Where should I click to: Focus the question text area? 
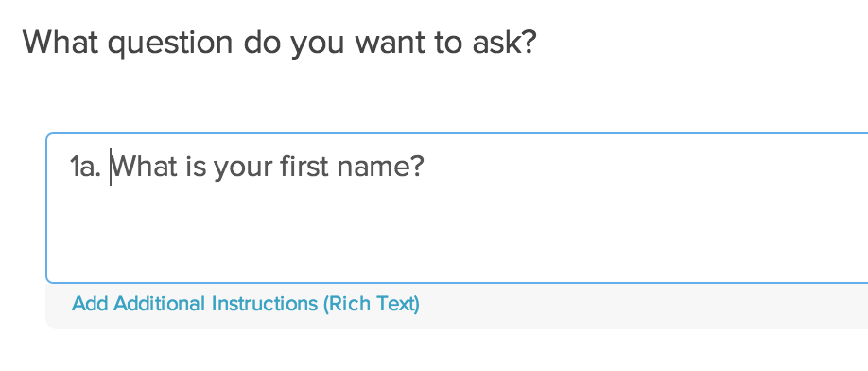coord(458,208)
